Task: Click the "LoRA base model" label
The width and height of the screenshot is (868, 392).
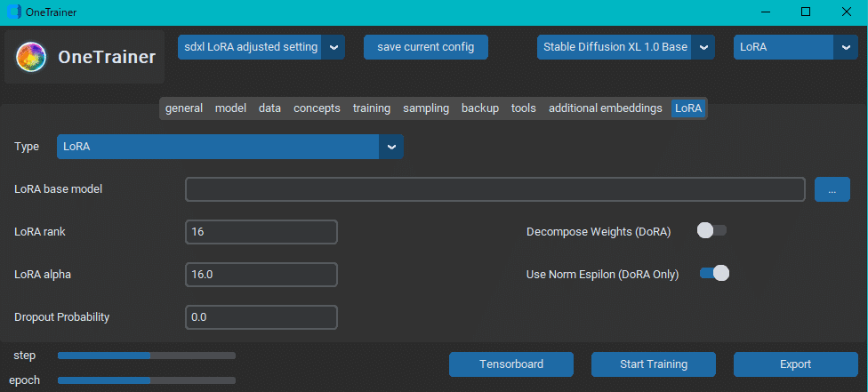Action: point(58,188)
